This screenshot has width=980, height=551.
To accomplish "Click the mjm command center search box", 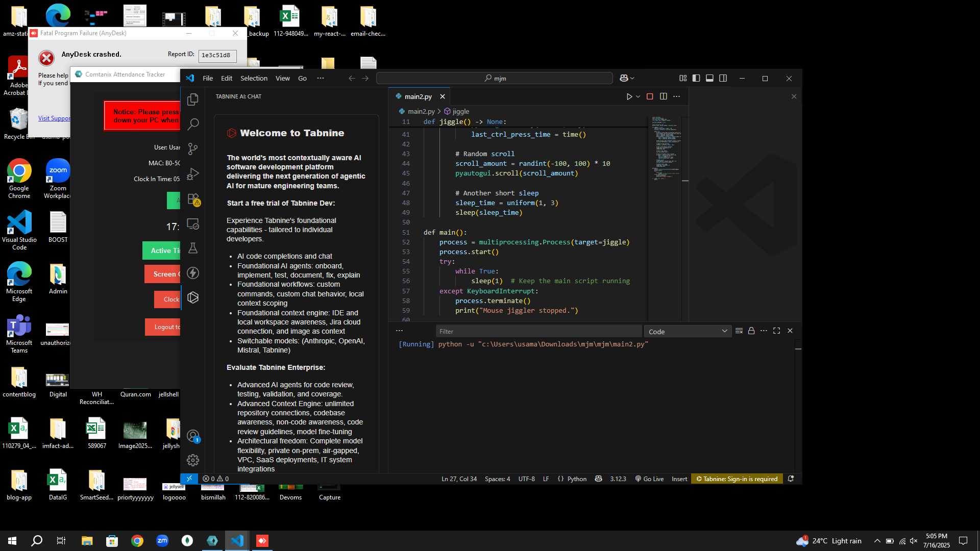I will coord(494,78).
